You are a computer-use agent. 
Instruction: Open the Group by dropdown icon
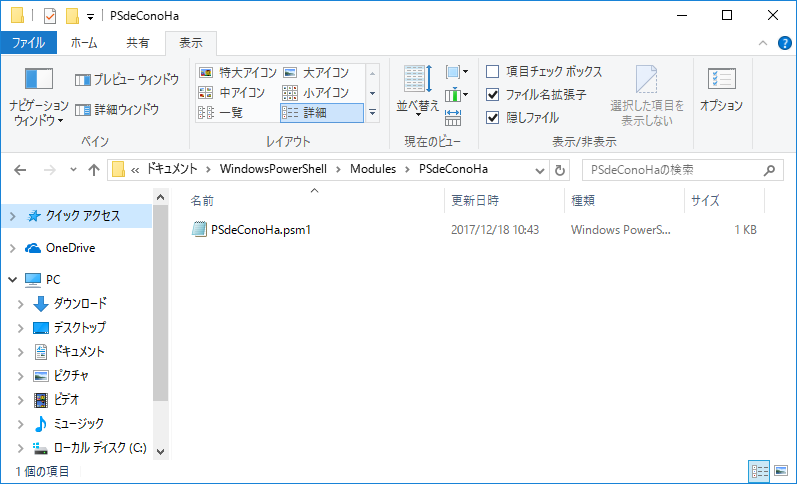click(x=456, y=72)
